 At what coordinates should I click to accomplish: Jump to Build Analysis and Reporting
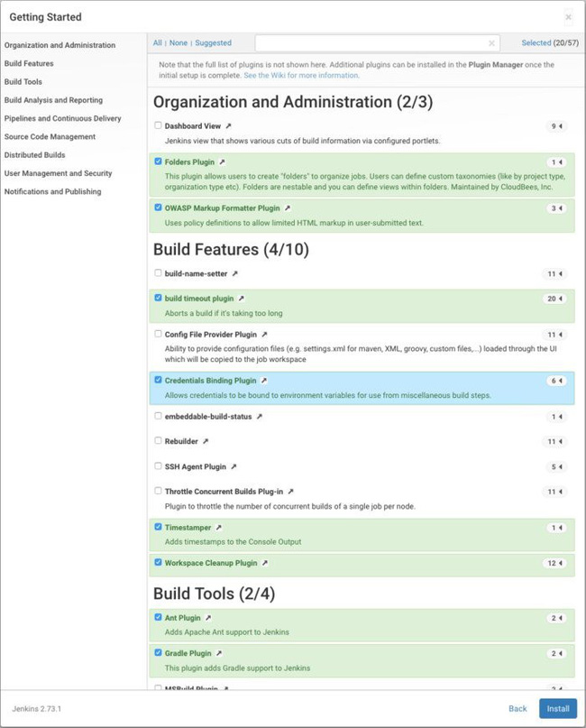click(53, 100)
